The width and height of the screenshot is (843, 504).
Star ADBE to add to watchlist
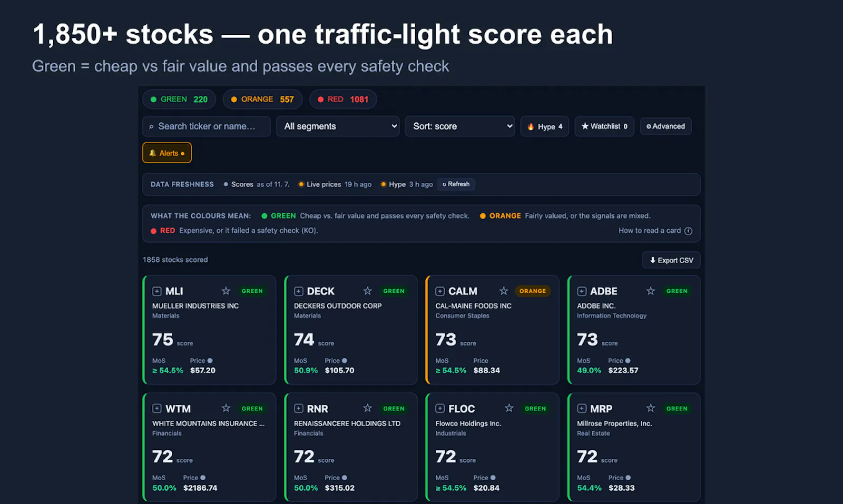coord(651,291)
